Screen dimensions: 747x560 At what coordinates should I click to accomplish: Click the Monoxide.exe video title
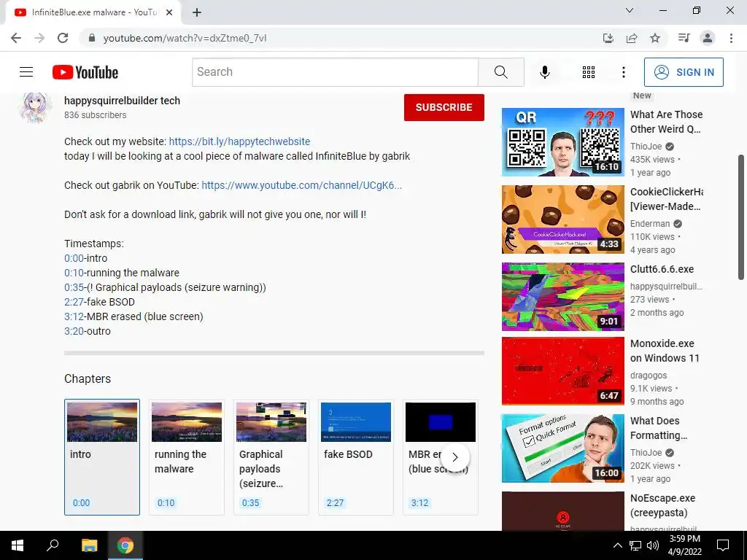pyautogui.click(x=665, y=351)
